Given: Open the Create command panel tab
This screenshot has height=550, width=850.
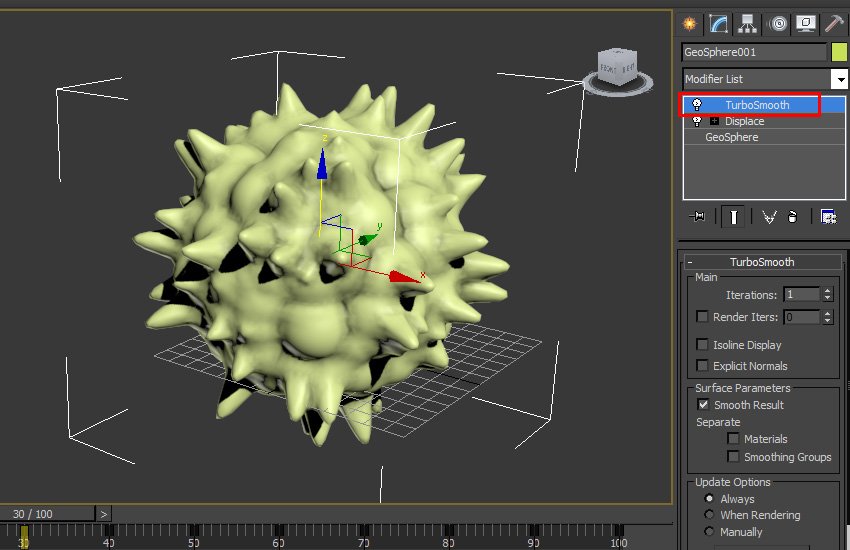Looking at the screenshot, I should click(x=689, y=24).
